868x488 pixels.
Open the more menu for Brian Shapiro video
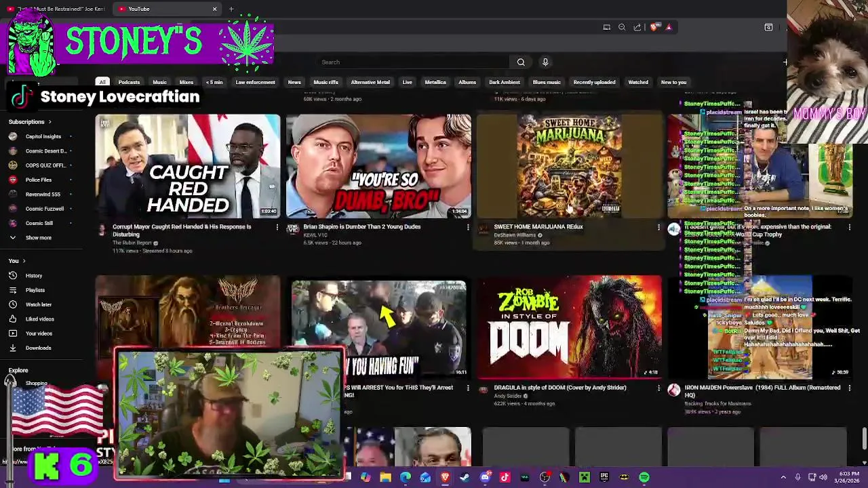coord(467,227)
